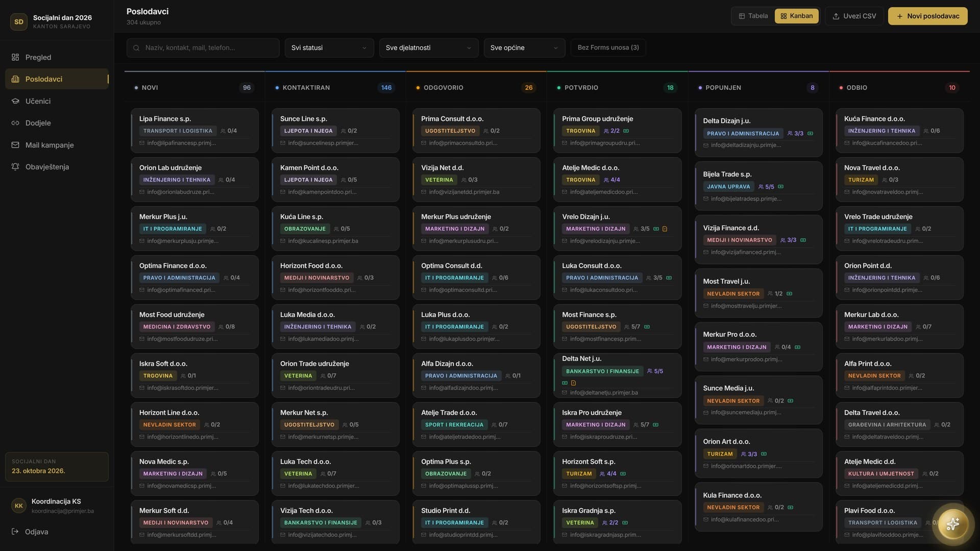Open the Sve djelatnosti dropdown
This screenshot has height=551, width=980.
pos(429,48)
